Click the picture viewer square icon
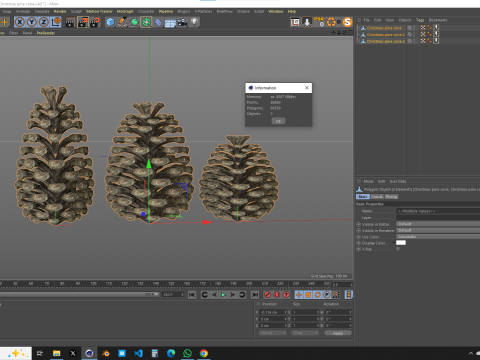This screenshot has width=480, height=360. point(295,22)
